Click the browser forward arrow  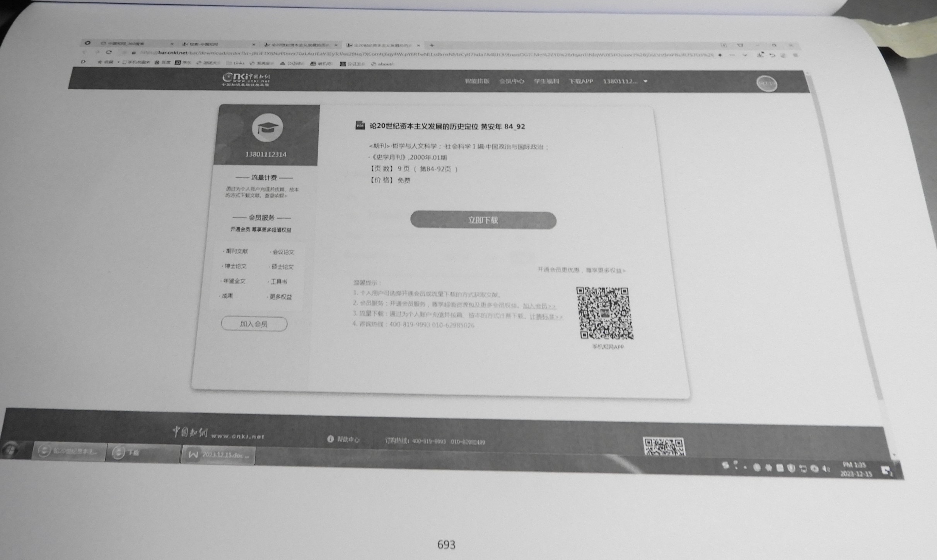(97, 52)
